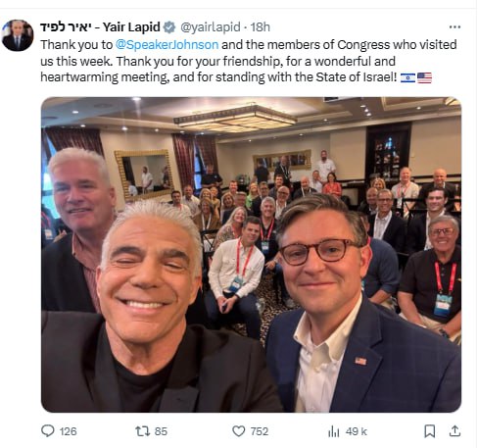This screenshot has width=478, height=448.
Task: Click the tweet text body
Action: [x=249, y=61]
